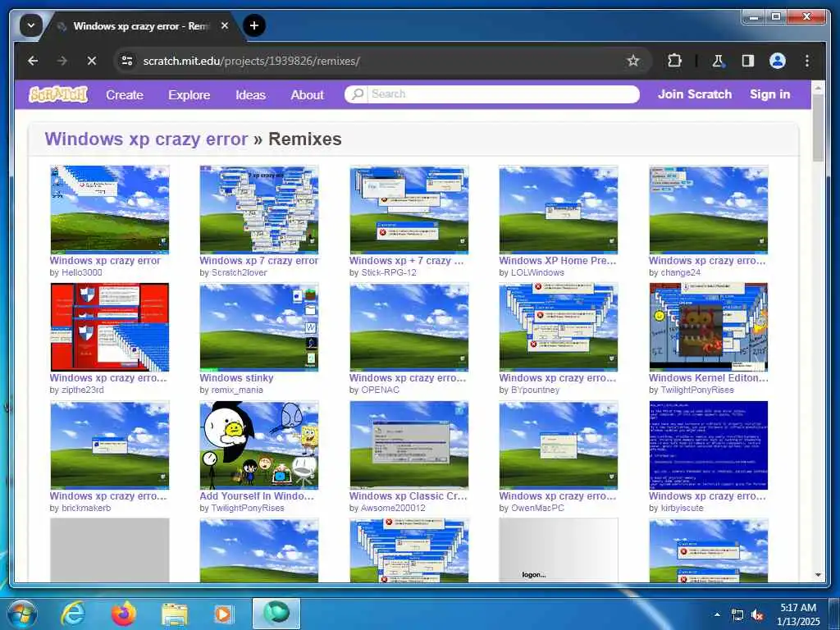Open author link LOLWindows
This screenshot has height=630, width=840.
[537, 272]
